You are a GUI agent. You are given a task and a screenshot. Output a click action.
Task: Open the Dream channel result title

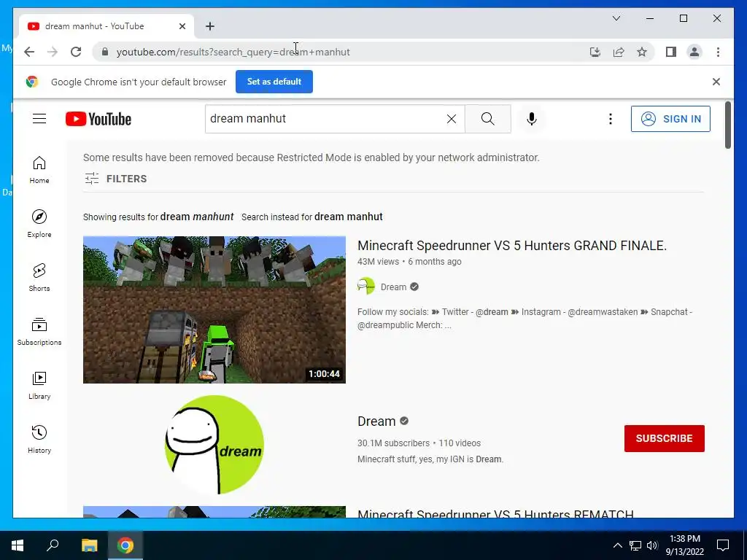(376, 421)
